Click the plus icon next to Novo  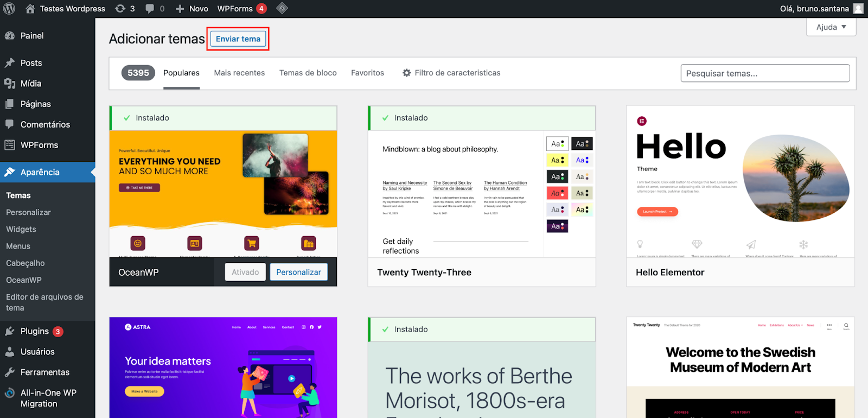click(x=180, y=9)
